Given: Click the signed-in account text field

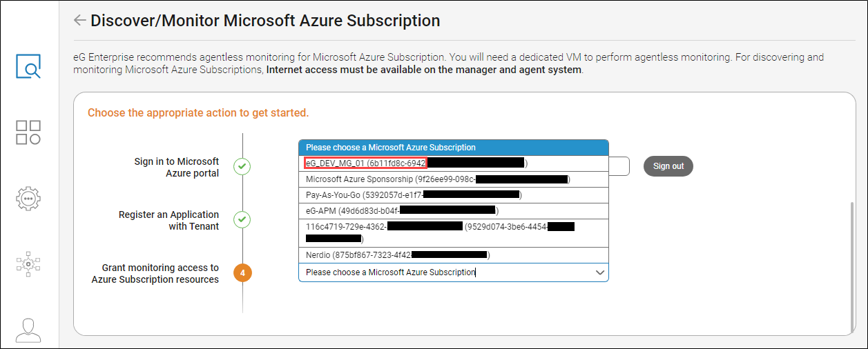Looking at the screenshot, I should pyautogui.click(x=619, y=166).
